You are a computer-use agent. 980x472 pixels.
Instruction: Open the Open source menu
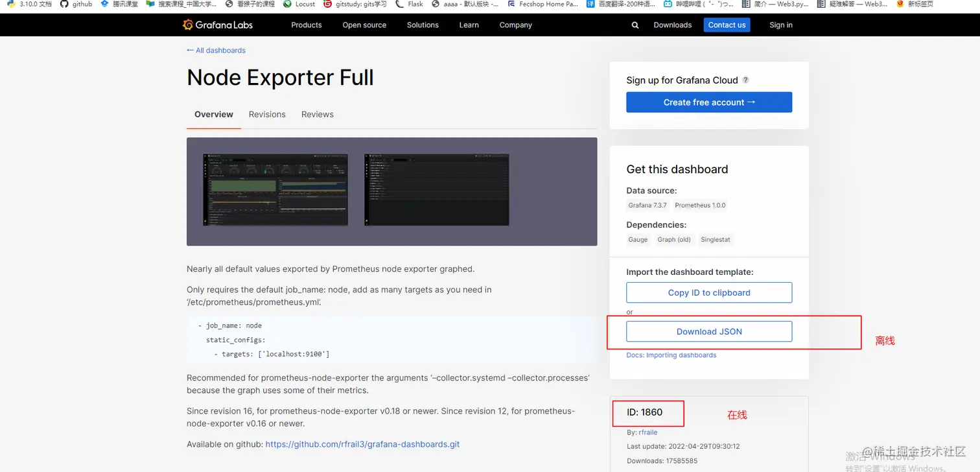(x=364, y=25)
